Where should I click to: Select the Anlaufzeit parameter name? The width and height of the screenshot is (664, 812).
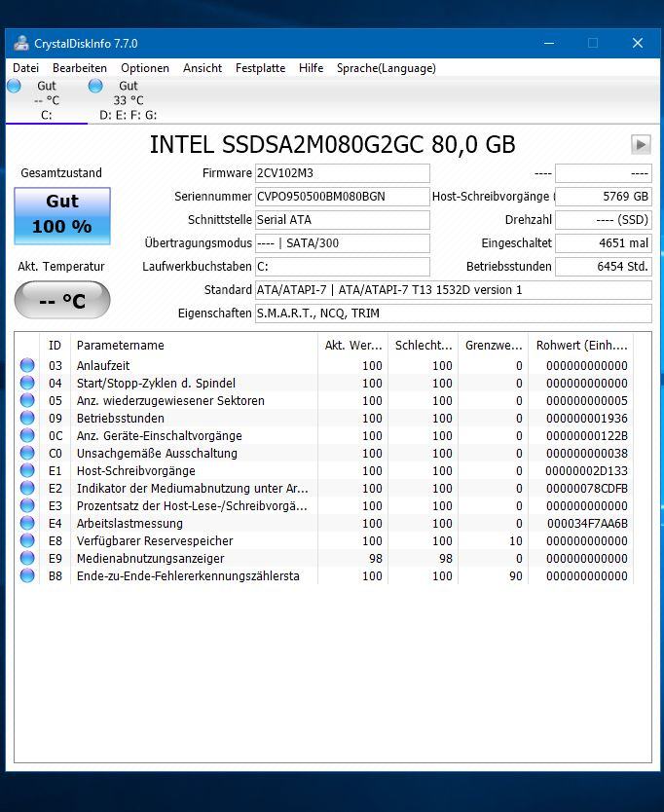(103, 366)
